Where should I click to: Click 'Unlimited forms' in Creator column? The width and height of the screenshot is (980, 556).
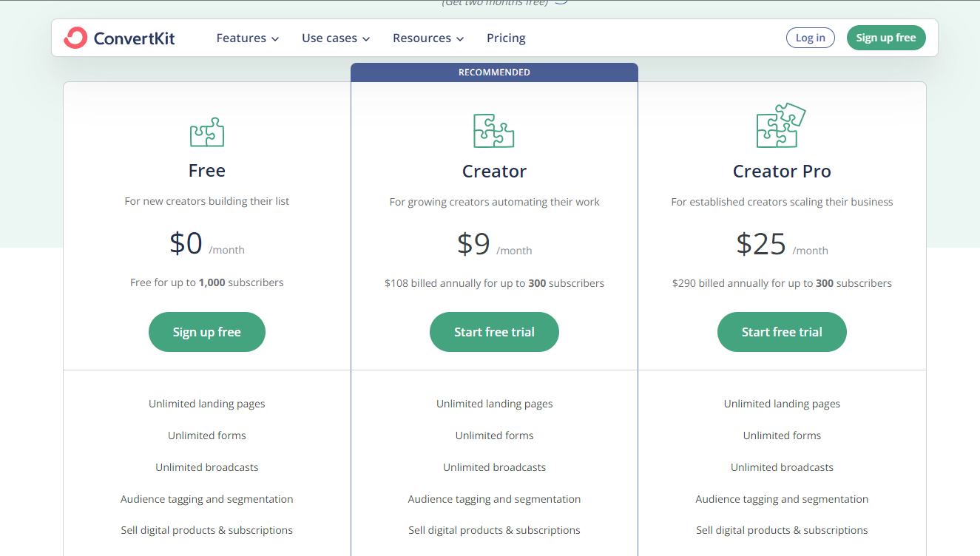pyautogui.click(x=494, y=435)
